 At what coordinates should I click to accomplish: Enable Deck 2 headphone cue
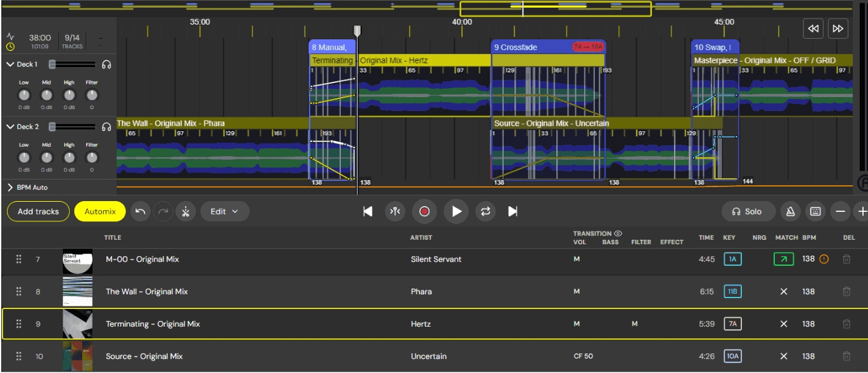click(106, 126)
